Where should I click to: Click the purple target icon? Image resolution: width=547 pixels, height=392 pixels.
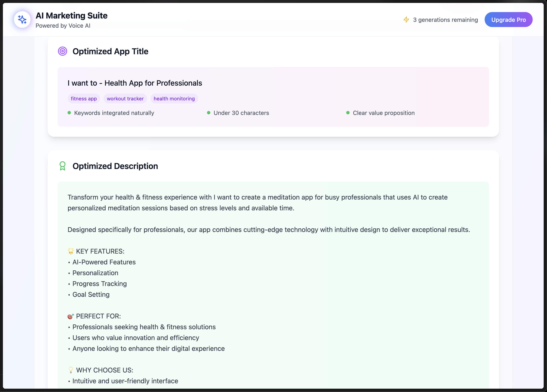(63, 51)
